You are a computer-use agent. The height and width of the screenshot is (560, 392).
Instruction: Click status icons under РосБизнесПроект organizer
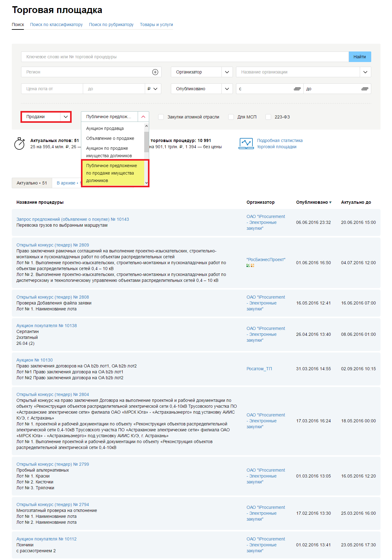(x=250, y=265)
